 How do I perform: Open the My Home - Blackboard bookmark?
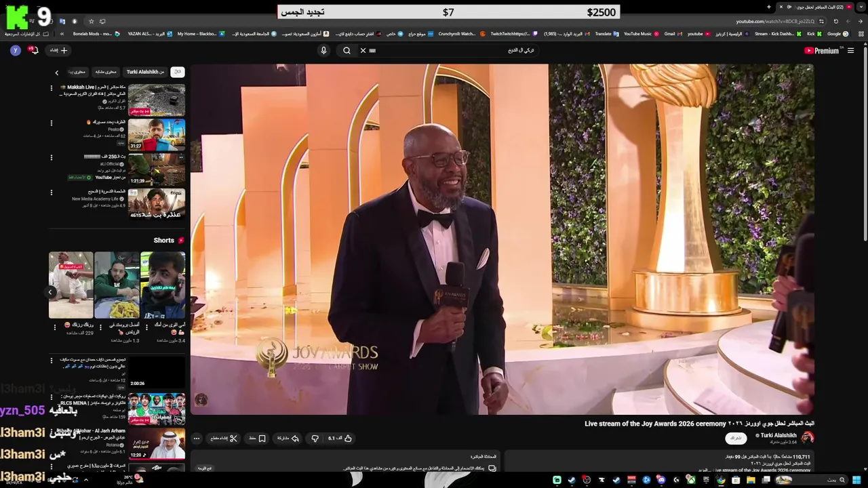201,33
